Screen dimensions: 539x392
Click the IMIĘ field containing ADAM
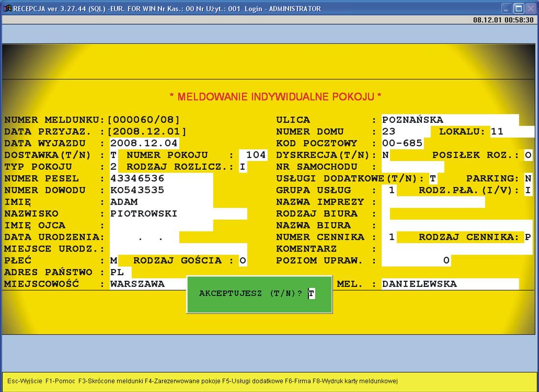click(161, 202)
